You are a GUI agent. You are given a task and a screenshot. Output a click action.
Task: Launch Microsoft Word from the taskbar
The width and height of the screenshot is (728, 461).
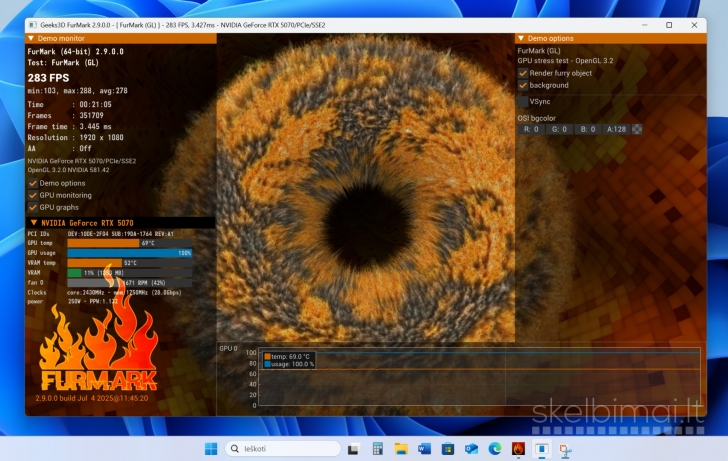(x=424, y=449)
